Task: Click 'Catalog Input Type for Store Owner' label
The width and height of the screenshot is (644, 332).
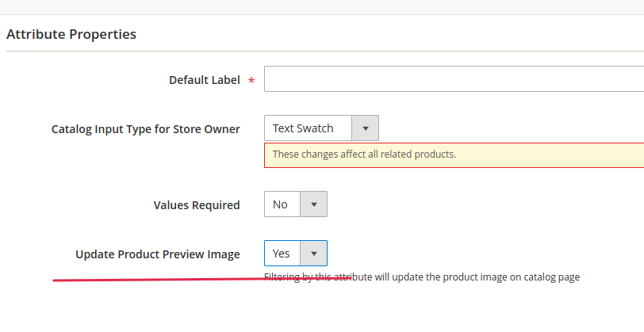Action: coord(146,129)
